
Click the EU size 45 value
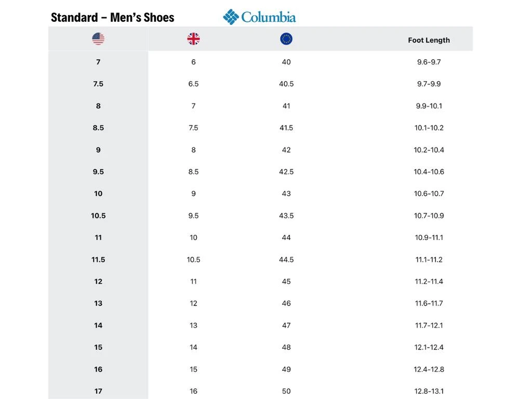pyautogui.click(x=286, y=282)
